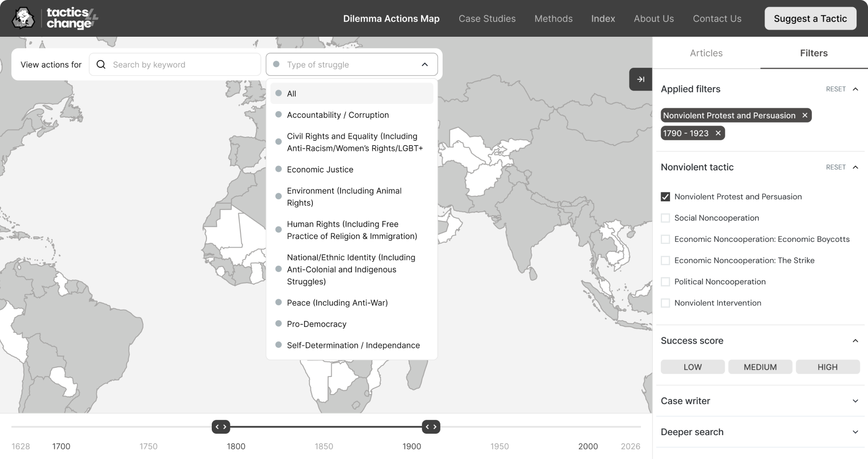Collapse the Nonviolent tactic section chevron

pos(856,167)
